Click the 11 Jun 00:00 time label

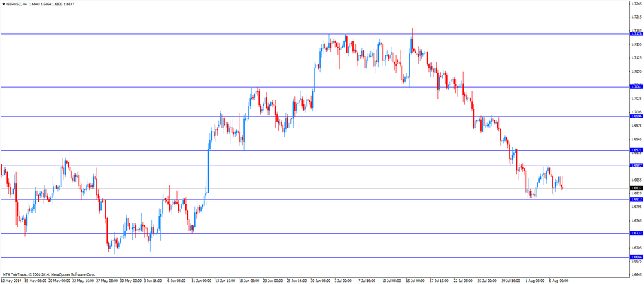(202, 281)
